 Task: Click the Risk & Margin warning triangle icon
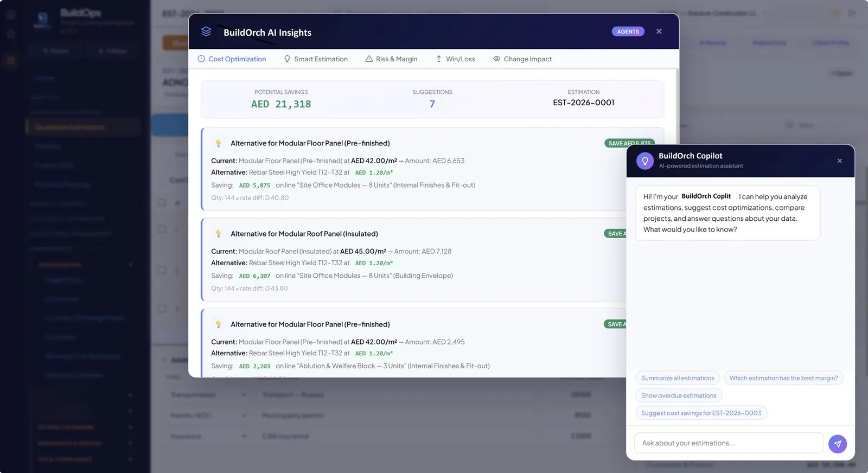click(x=369, y=59)
